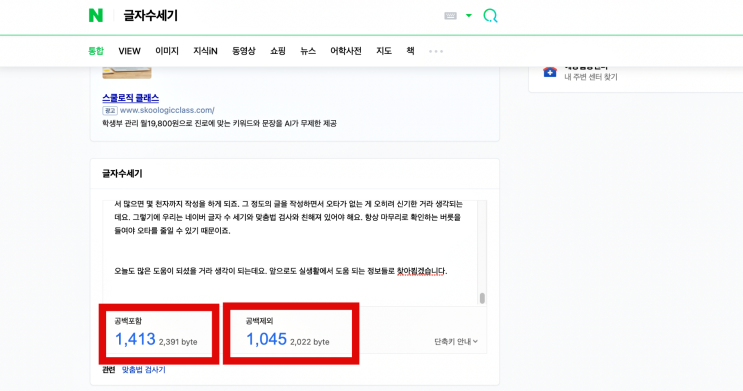Open 내 주변 센터 찾기 link
The image size is (743, 391).
pyautogui.click(x=591, y=77)
